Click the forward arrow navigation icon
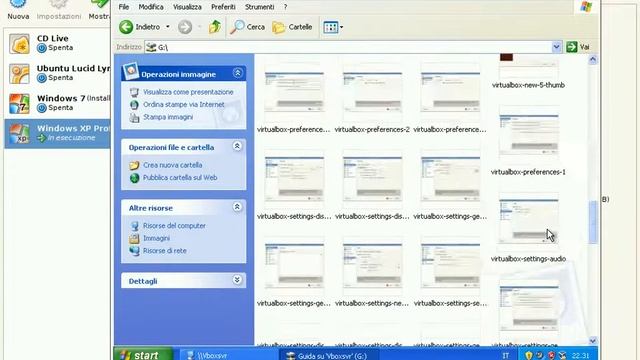The width and height of the screenshot is (640, 360). point(185,27)
